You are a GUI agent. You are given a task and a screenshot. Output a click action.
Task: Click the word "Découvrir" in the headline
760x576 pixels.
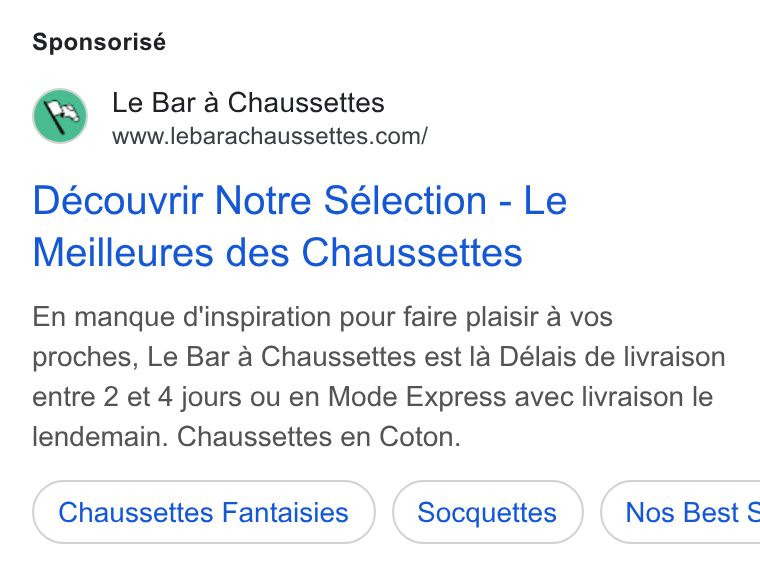click(x=118, y=200)
